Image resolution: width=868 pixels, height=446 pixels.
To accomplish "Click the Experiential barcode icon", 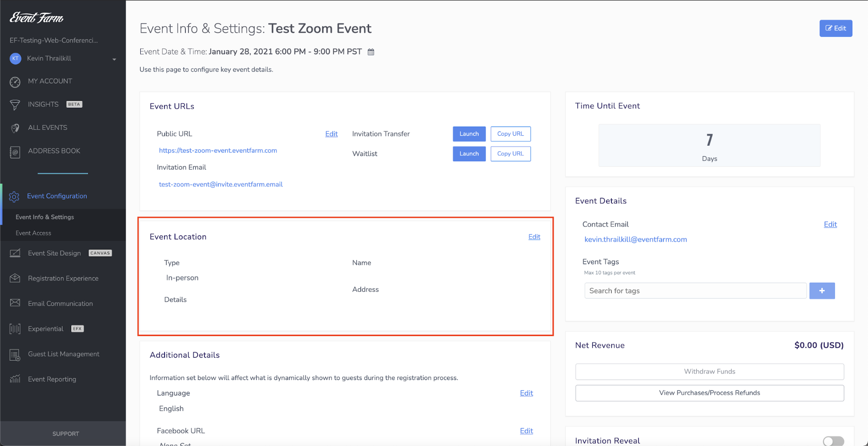I will click(15, 329).
